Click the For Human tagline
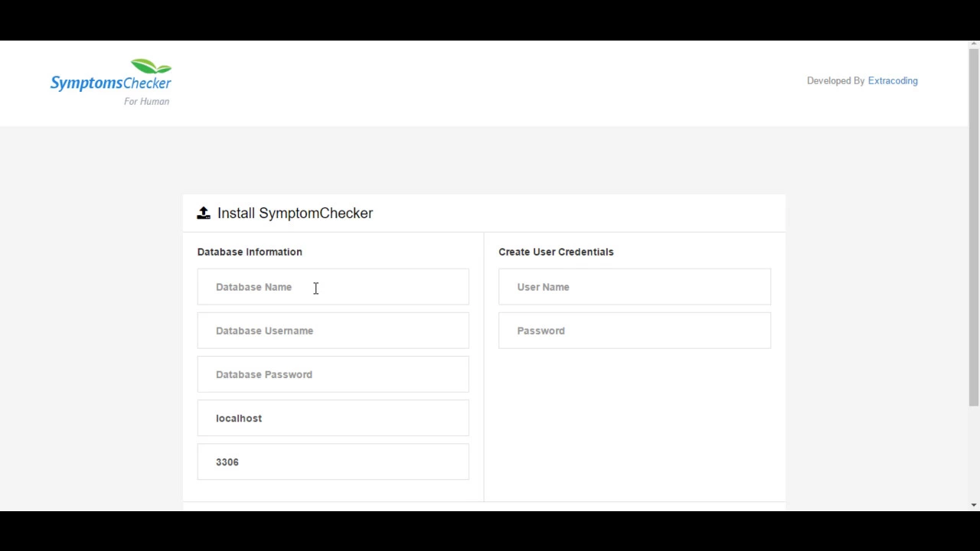 click(x=147, y=101)
